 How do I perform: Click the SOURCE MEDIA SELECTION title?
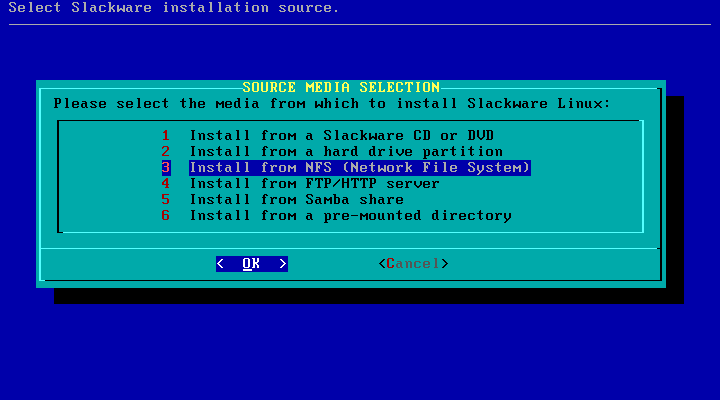click(341, 87)
